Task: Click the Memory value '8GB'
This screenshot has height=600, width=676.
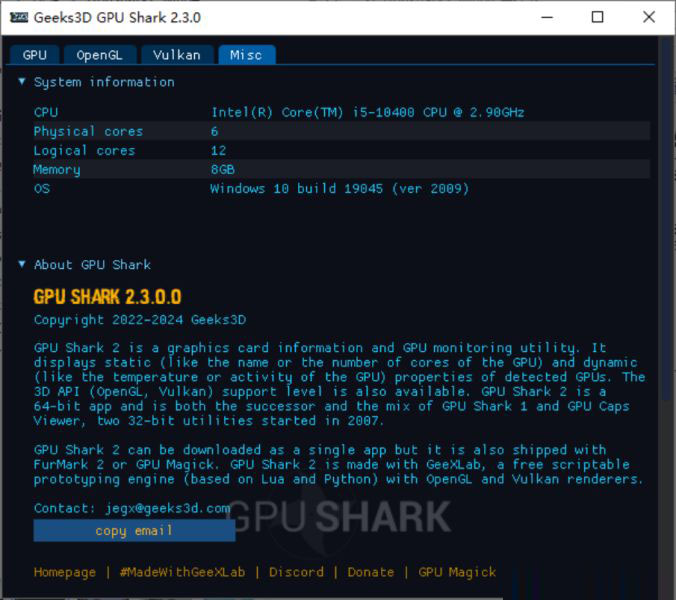Action: tap(222, 169)
